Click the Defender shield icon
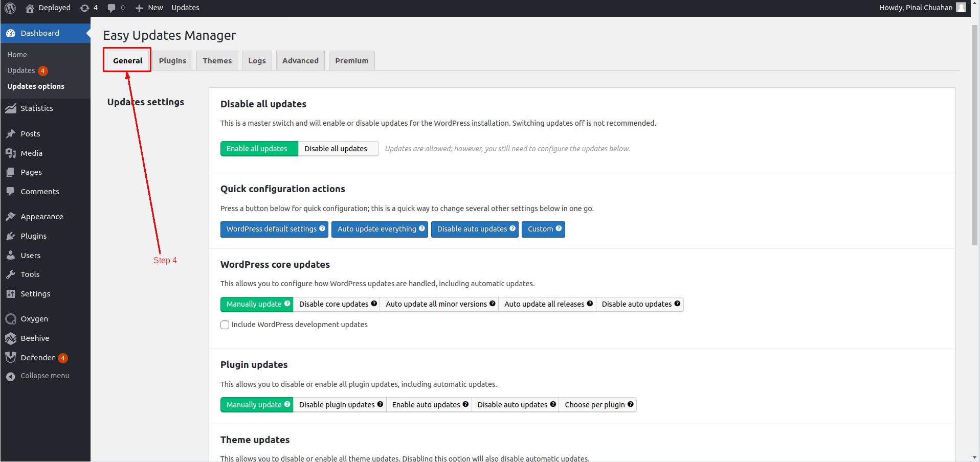This screenshot has width=980, height=462. point(11,358)
